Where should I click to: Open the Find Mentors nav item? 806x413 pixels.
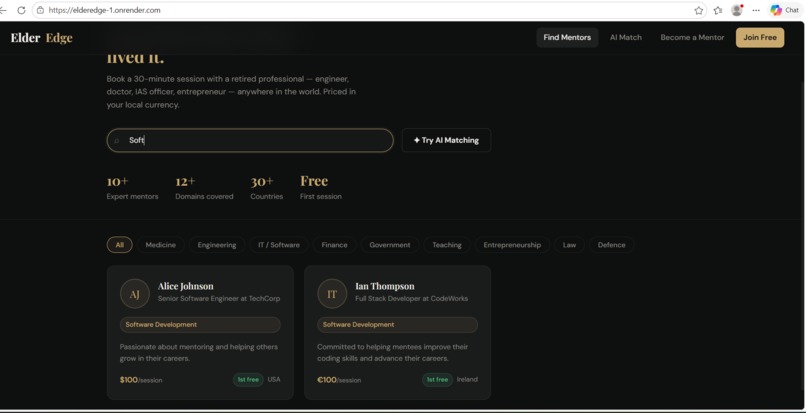[567, 38]
